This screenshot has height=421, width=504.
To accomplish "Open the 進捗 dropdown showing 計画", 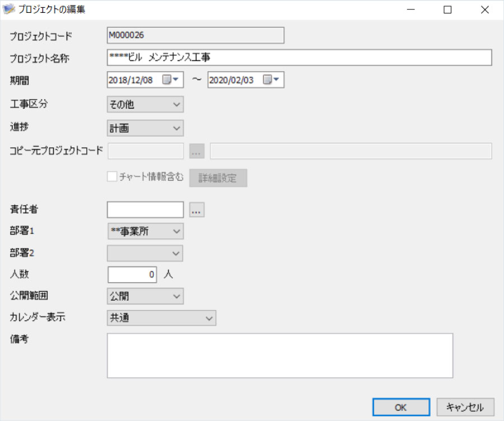I will click(x=145, y=128).
